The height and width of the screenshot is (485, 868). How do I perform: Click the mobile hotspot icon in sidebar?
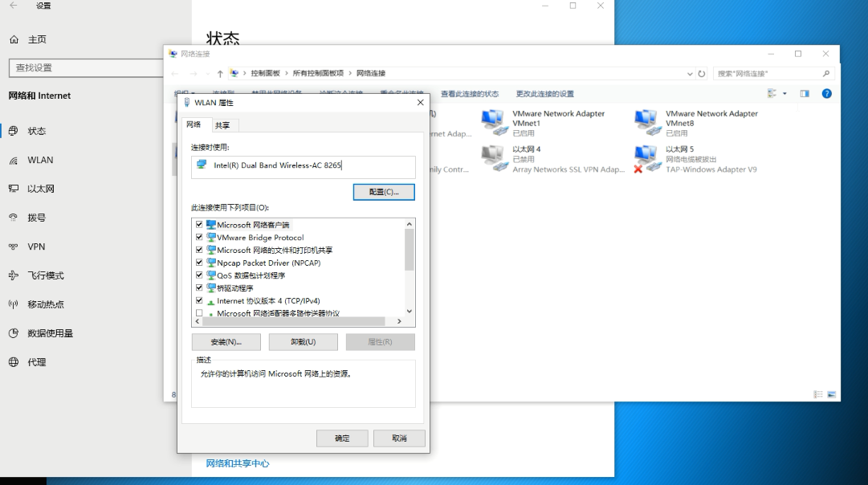click(x=14, y=304)
